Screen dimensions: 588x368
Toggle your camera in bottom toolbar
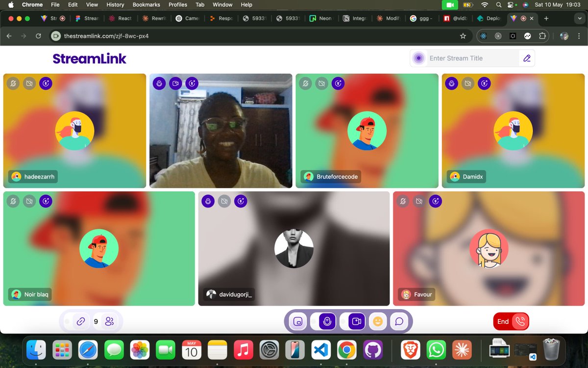coord(357,321)
